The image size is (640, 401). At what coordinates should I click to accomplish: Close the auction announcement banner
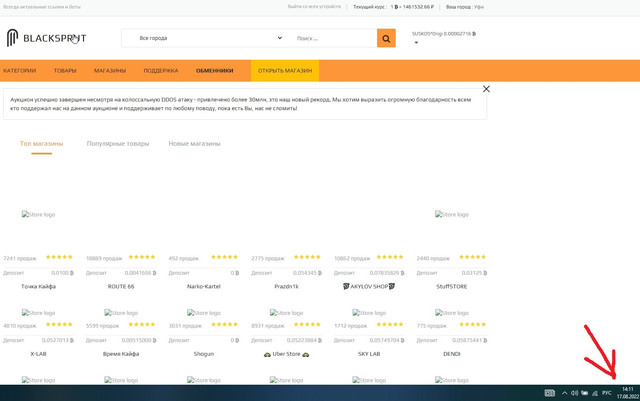tap(486, 89)
